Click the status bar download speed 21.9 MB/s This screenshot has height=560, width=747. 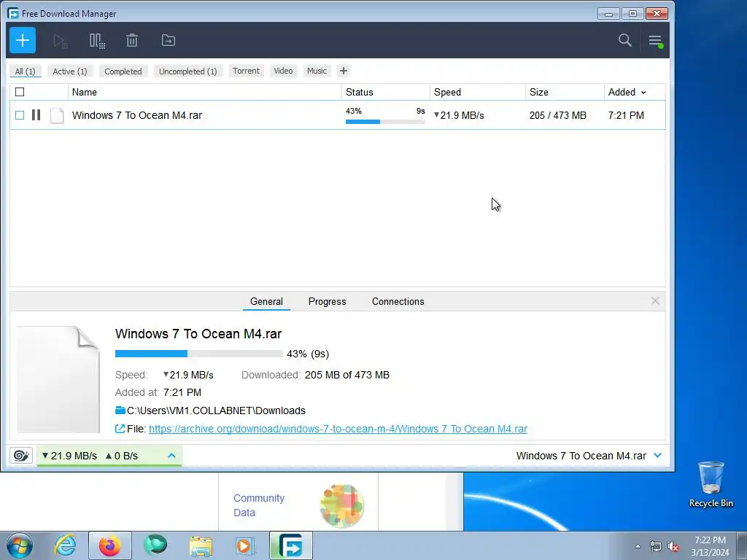click(69, 456)
